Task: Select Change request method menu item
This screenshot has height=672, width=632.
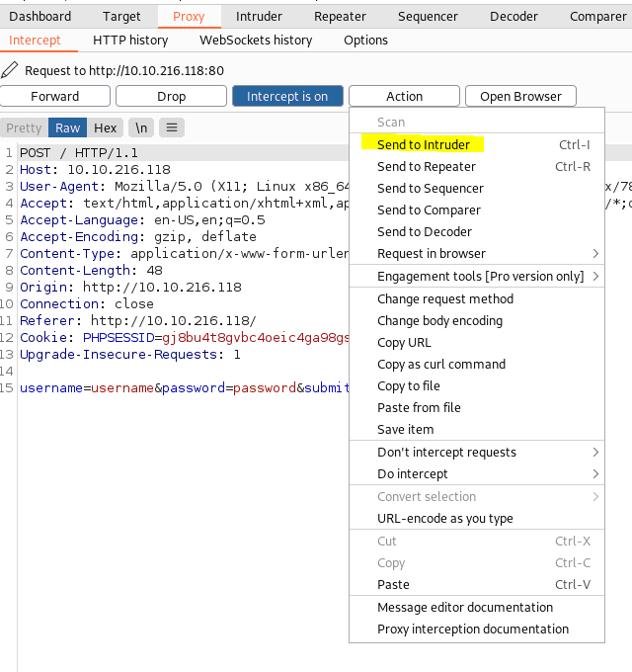Action: click(x=477, y=299)
